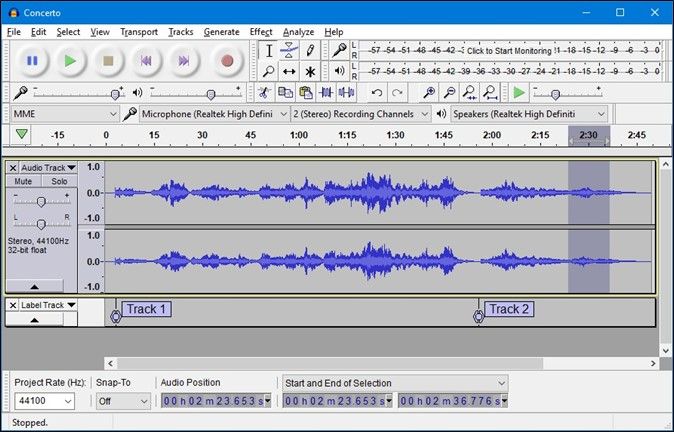
Task: Mute the Audio Track
Action: click(24, 181)
